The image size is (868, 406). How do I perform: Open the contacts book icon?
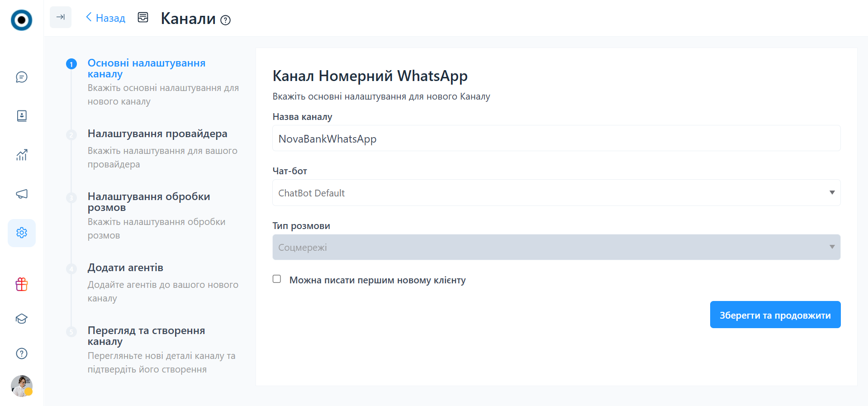(x=22, y=116)
